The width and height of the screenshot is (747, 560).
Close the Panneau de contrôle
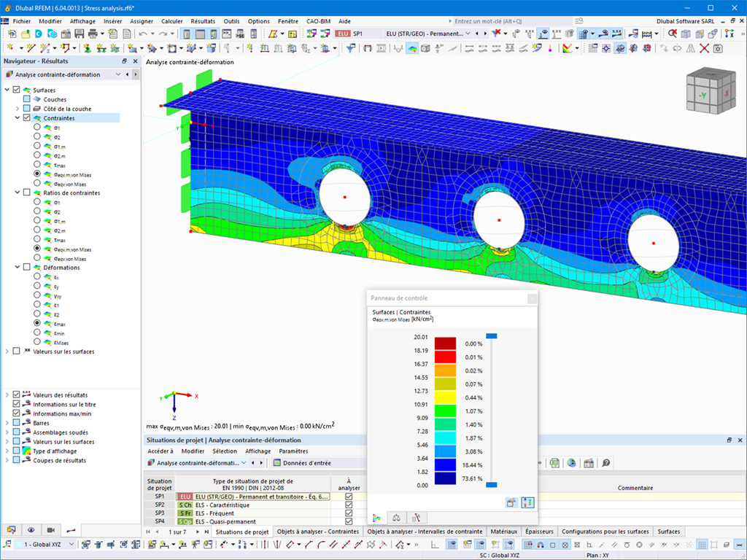coord(532,298)
